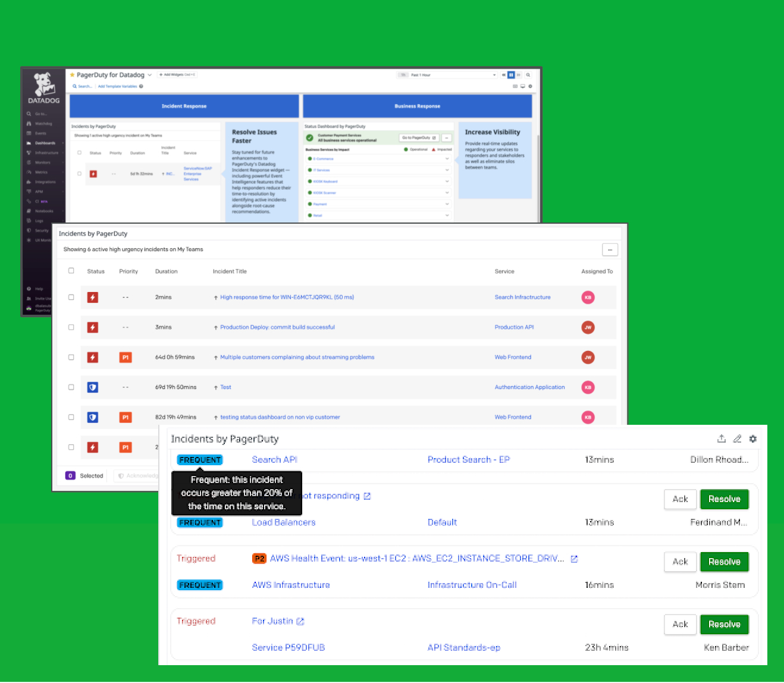Click P1 priority badge on streaming problems row
The width and height of the screenshot is (784, 683).
126,358
